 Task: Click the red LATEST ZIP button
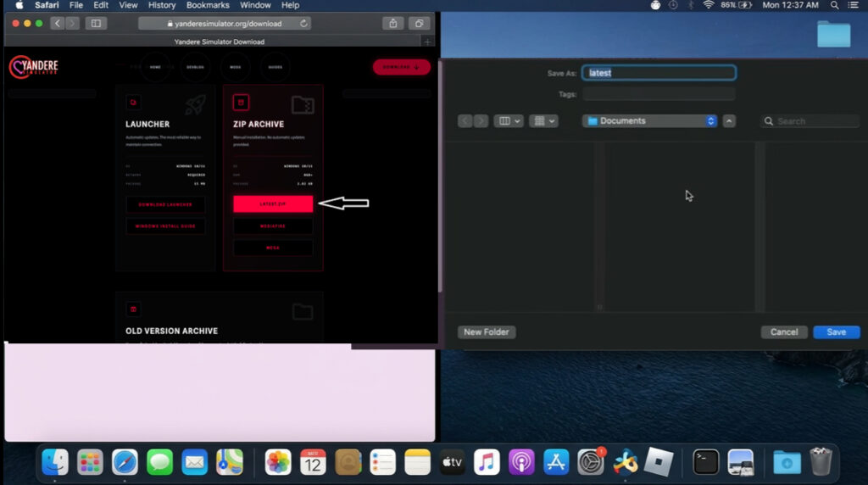click(x=273, y=203)
